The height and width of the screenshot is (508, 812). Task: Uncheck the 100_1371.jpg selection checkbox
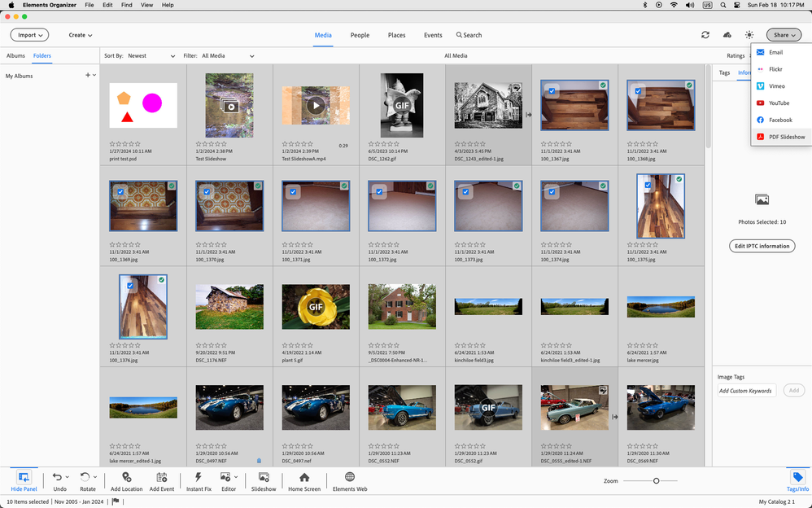(293, 192)
